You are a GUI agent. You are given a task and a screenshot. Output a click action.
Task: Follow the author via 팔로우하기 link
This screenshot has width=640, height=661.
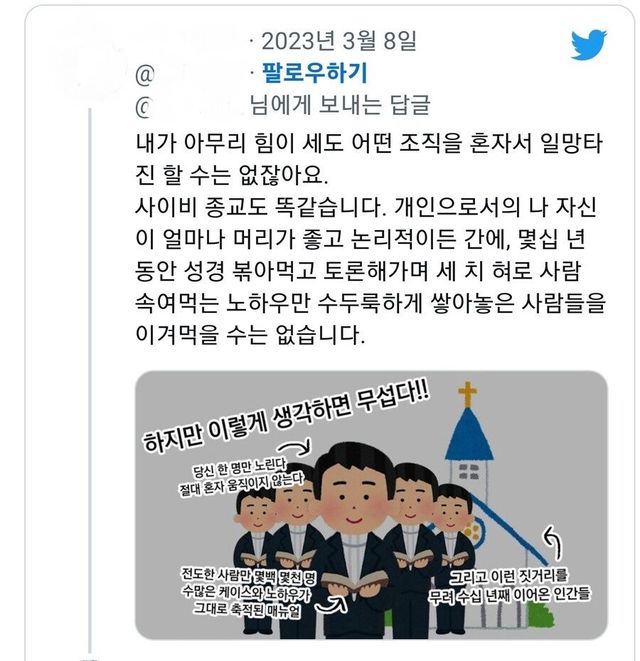[315, 73]
